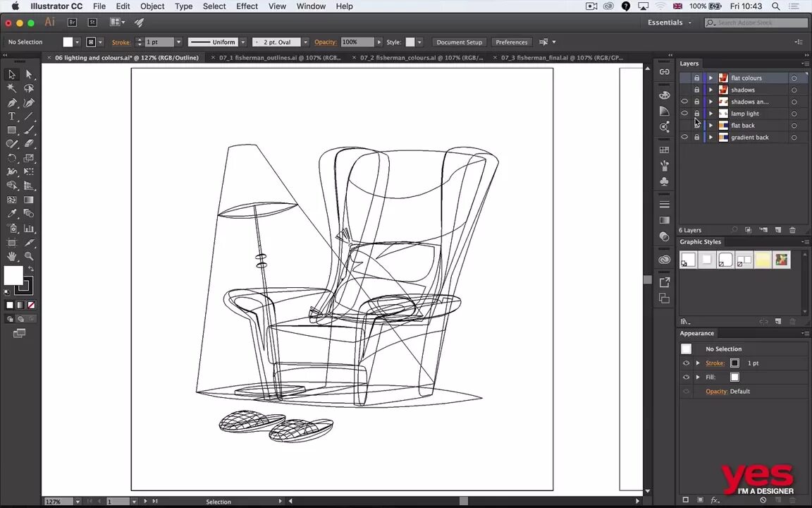Click the white Fill swatch in Tools panel

pos(13,275)
